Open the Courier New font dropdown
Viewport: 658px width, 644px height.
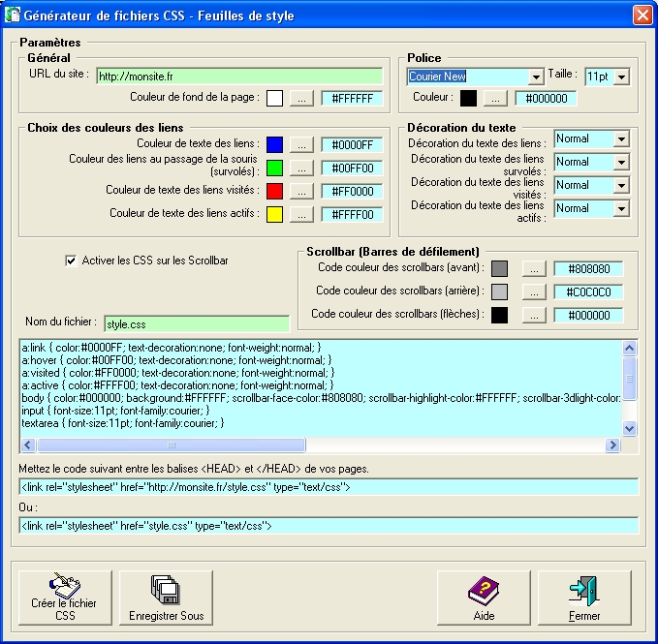(536, 77)
